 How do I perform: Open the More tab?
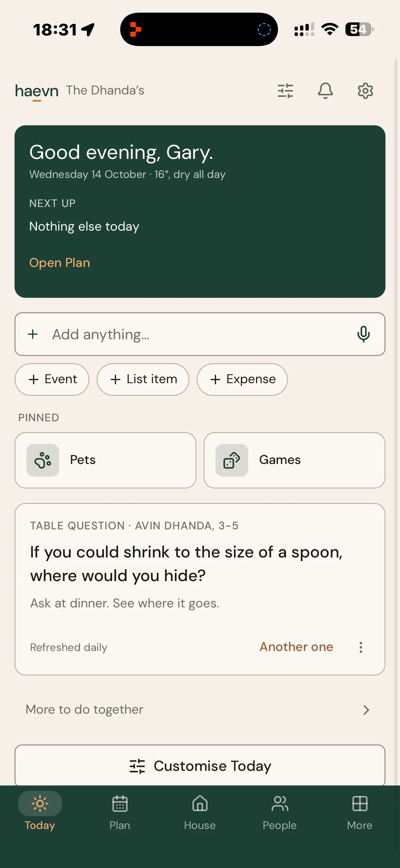[359, 812]
